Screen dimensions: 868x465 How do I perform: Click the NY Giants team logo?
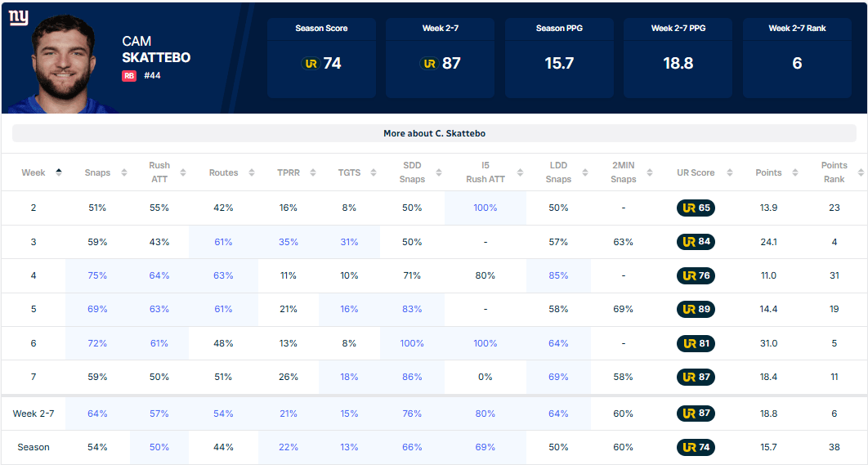[18, 18]
